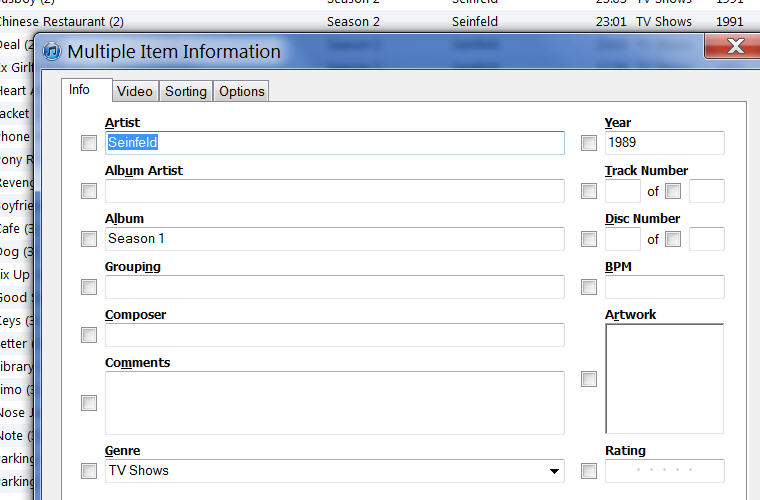Check the Album field checkbox
This screenshot has width=760, height=500.
[x=89, y=239]
